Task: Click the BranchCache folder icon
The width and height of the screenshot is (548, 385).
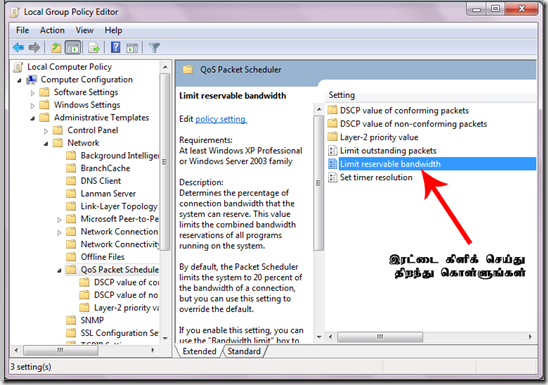Action: coord(71,168)
